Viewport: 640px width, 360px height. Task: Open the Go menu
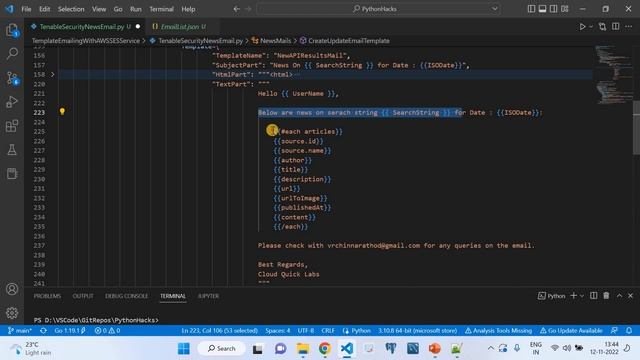118,9
